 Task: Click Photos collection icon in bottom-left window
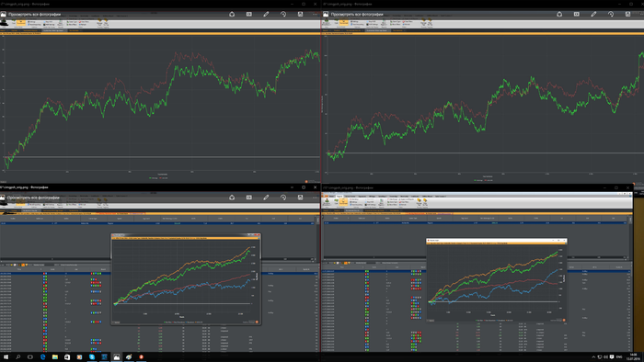4,198
